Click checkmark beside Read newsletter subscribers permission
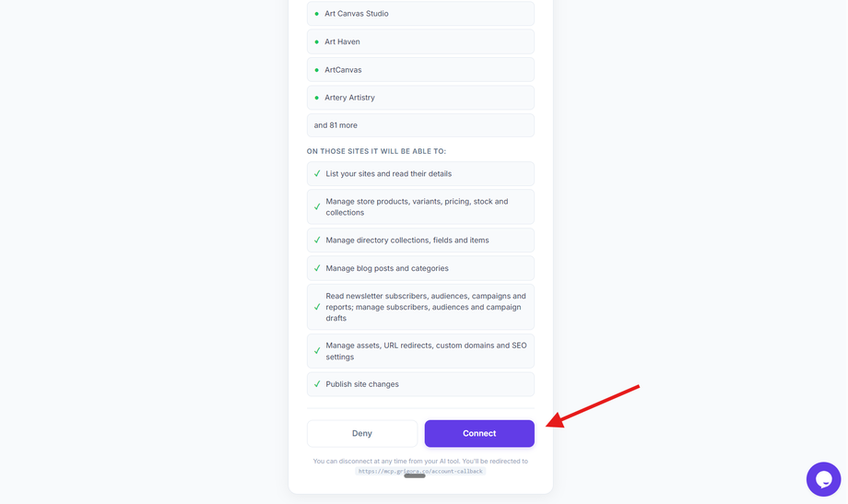The width and height of the screenshot is (848, 504). click(x=317, y=307)
